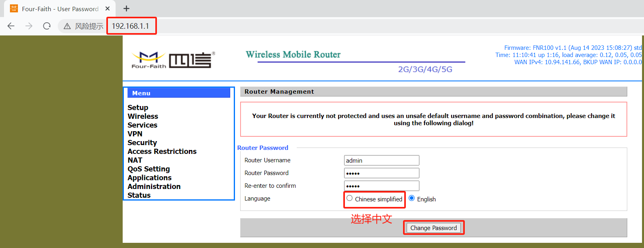Open the Administration menu
This screenshot has width=644, height=248.
(154, 187)
